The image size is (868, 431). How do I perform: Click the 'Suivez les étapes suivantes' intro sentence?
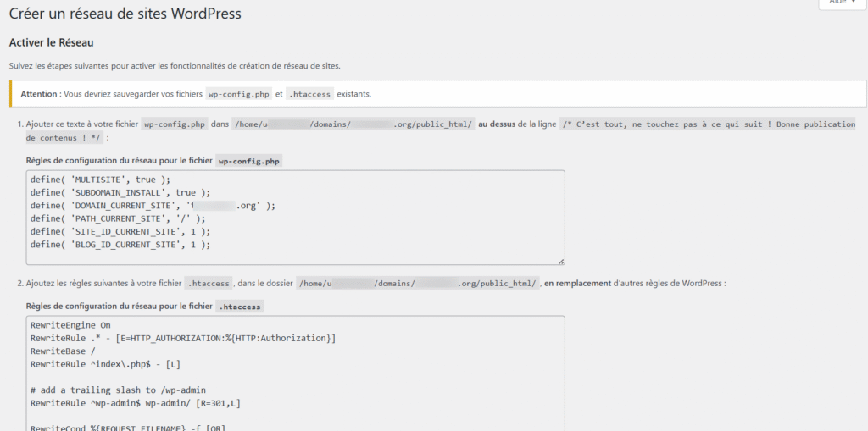[x=175, y=66]
